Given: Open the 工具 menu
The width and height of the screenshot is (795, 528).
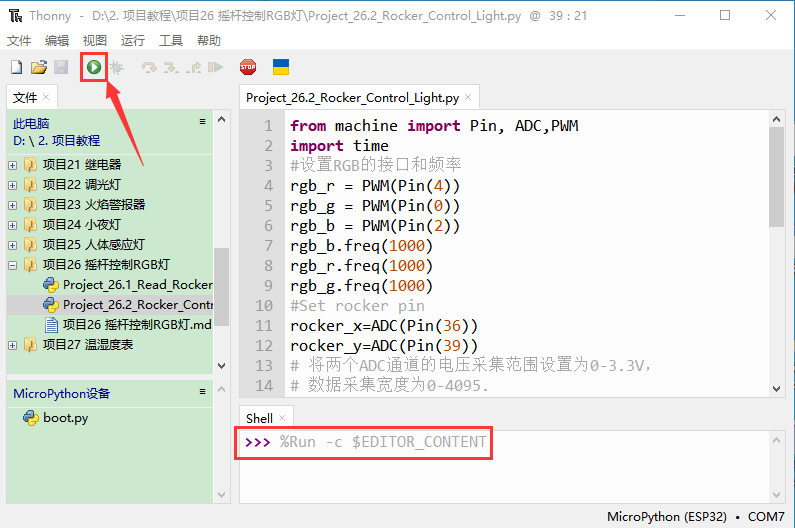Looking at the screenshot, I should click(171, 41).
